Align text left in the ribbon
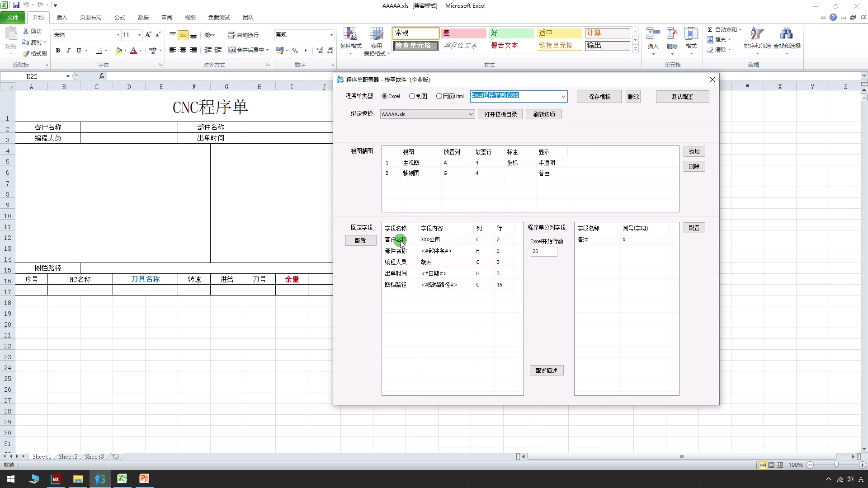 tap(173, 50)
